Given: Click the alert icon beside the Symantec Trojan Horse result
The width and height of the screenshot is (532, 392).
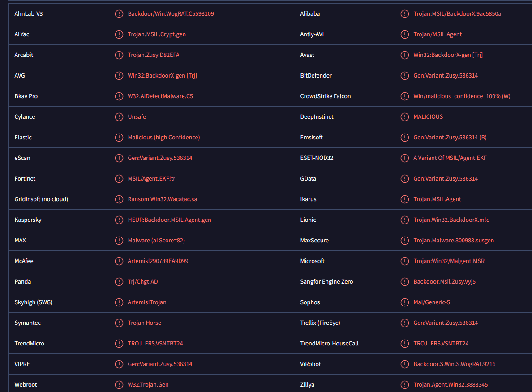Looking at the screenshot, I should [x=119, y=323].
